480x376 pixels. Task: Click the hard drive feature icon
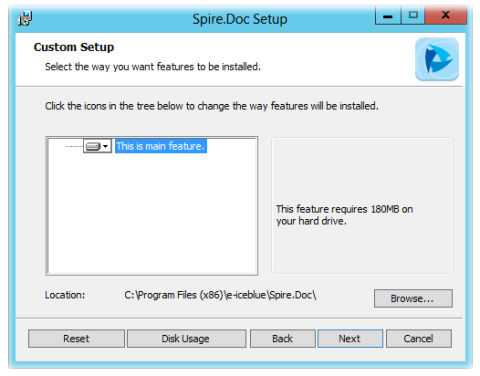click(x=93, y=146)
